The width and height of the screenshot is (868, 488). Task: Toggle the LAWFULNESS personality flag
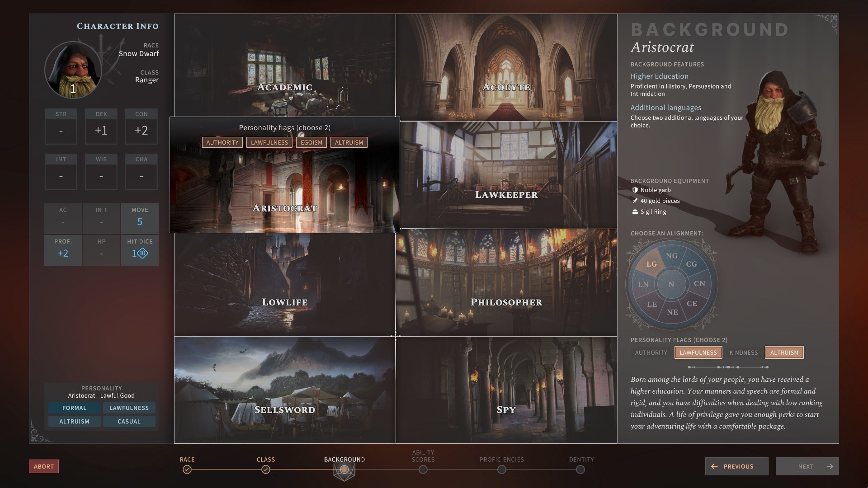pyautogui.click(x=698, y=353)
